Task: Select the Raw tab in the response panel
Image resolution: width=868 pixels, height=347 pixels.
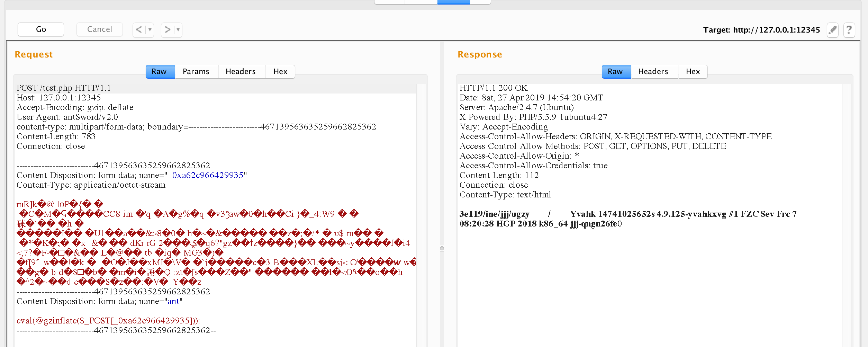Action: click(x=616, y=71)
